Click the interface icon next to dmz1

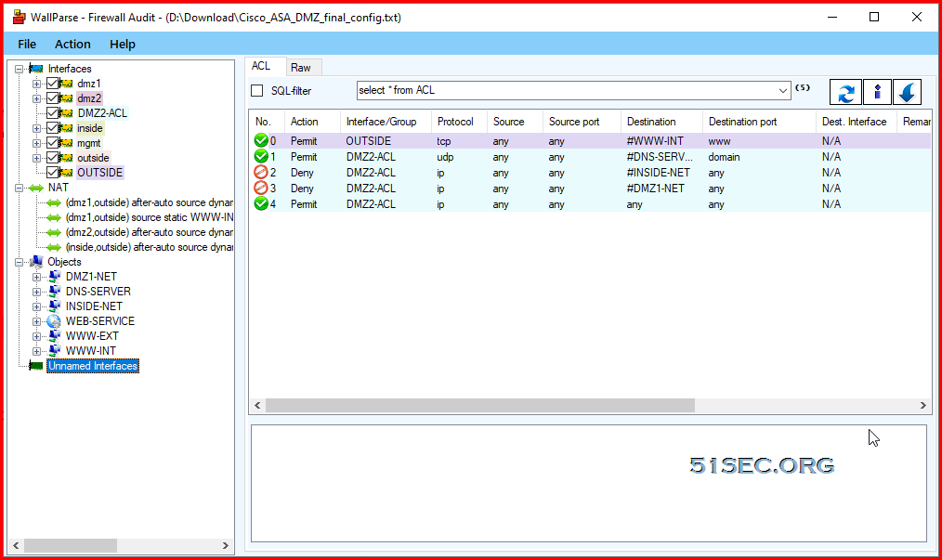click(67, 84)
